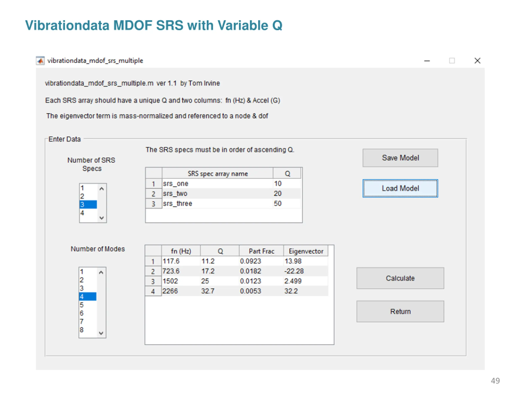Click down arrow of Modes list scrollbar
This screenshot has width=532, height=399.
(101, 333)
